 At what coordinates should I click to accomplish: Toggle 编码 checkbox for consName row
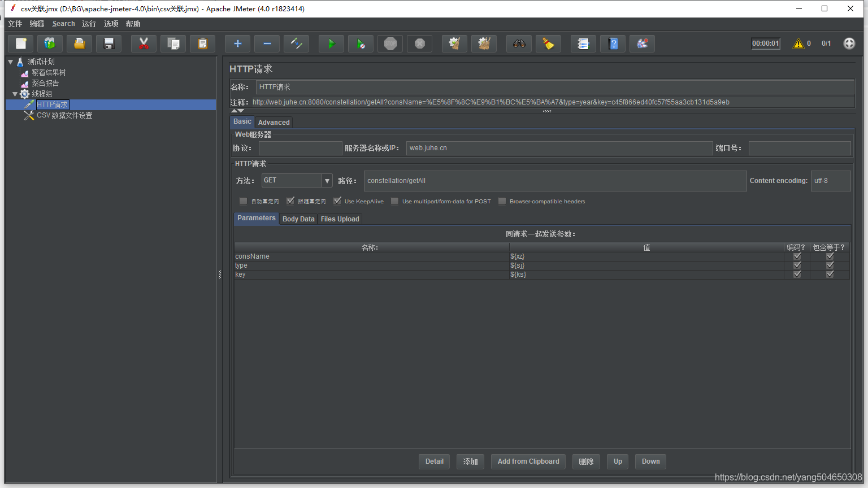coord(797,256)
